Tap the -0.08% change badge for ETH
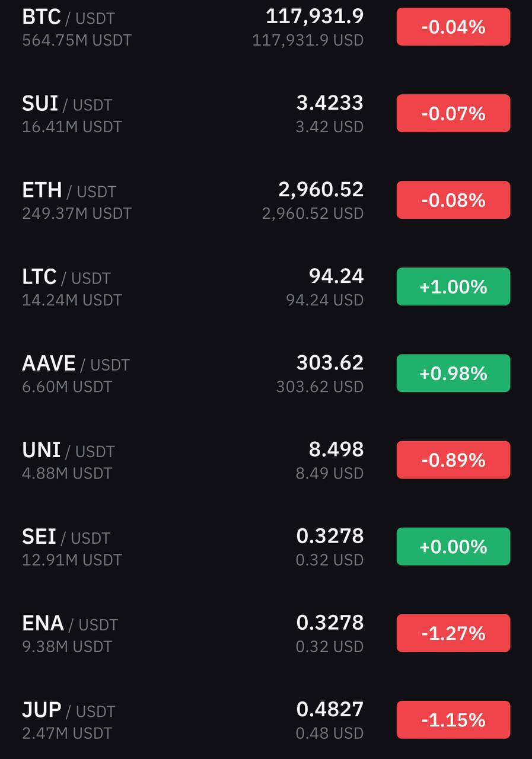This screenshot has width=532, height=759. [453, 200]
